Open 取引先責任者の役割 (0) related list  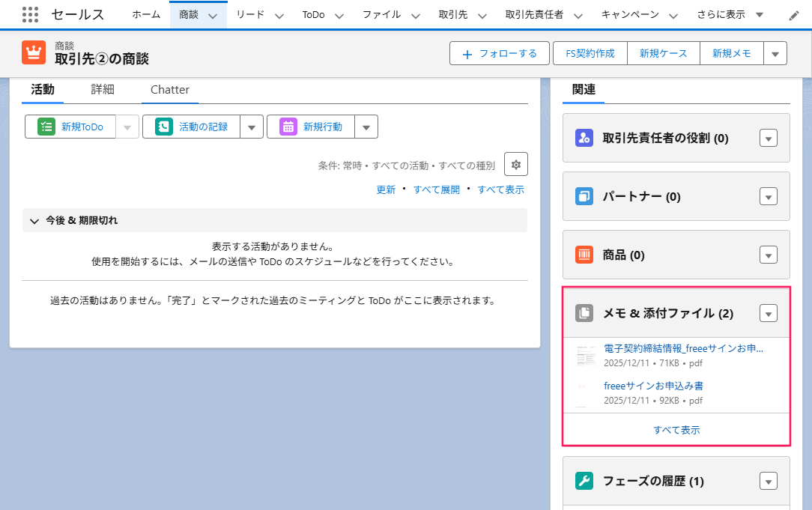665,139
